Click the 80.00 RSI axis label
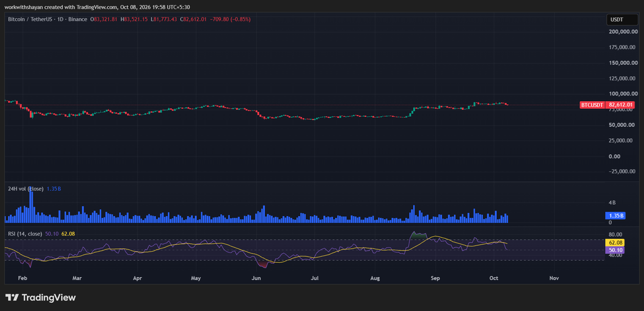 point(615,235)
